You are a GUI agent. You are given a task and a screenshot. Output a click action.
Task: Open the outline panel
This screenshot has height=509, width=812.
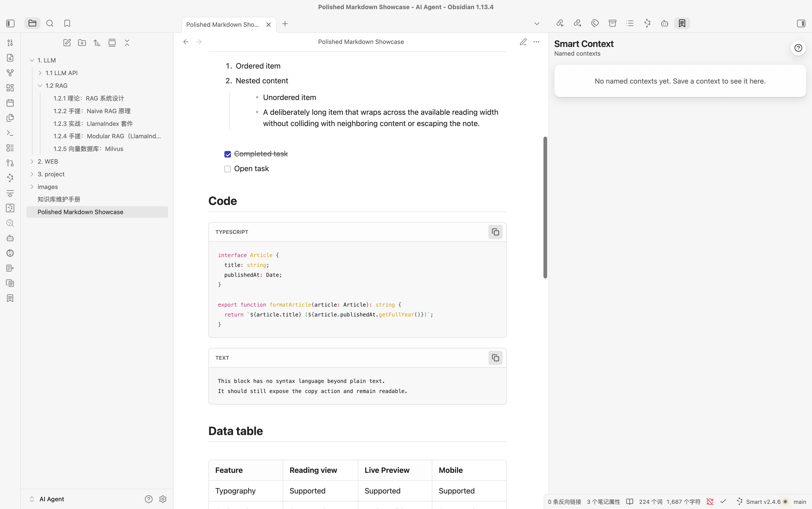click(630, 23)
